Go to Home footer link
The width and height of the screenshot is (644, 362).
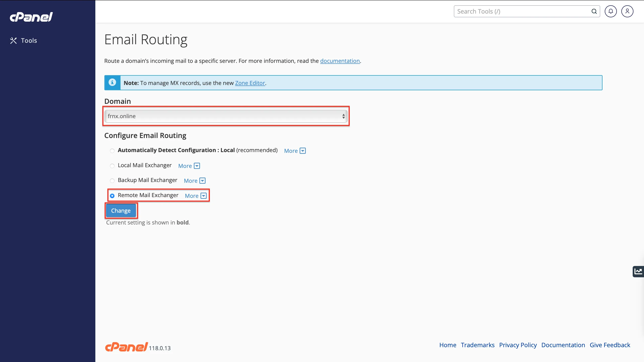pyautogui.click(x=448, y=345)
